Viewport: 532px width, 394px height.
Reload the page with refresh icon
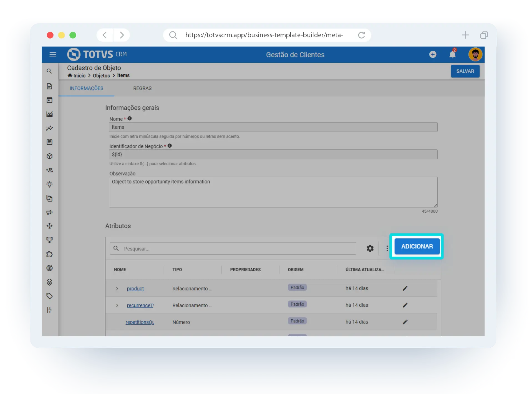click(361, 35)
